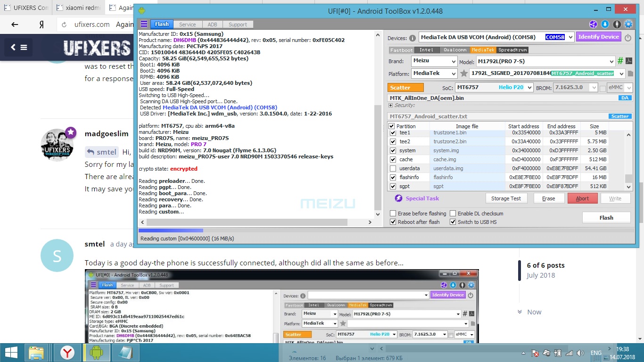Select the Qualcomm platform tab

tap(455, 49)
